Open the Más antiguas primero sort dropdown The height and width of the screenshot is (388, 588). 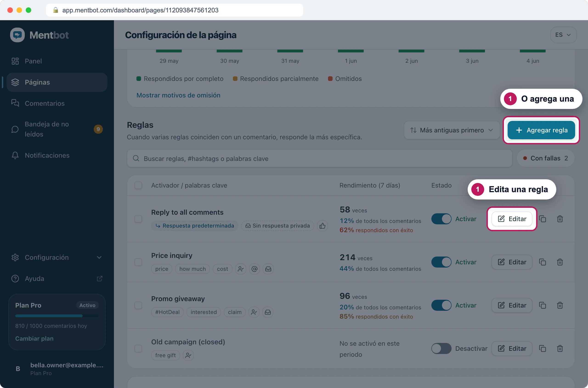(x=452, y=130)
